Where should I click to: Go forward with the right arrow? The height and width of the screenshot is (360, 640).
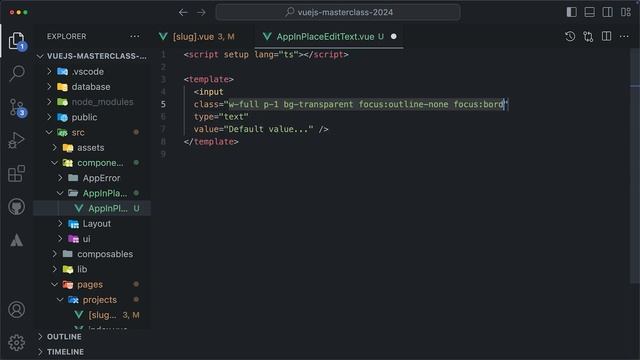pos(201,12)
